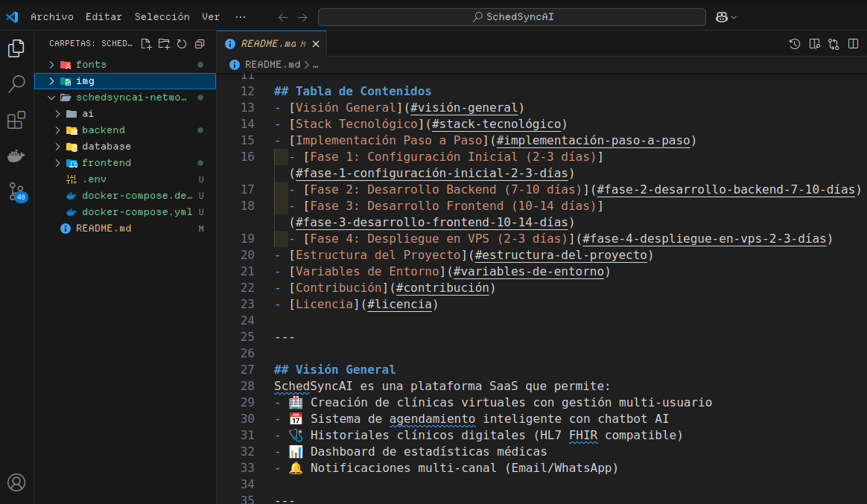
Task: Click the VS Code logo icon
Action: [x=12, y=16]
